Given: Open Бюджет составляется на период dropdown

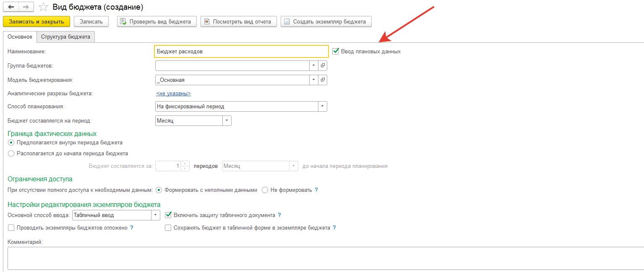Looking at the screenshot, I should 227,121.
